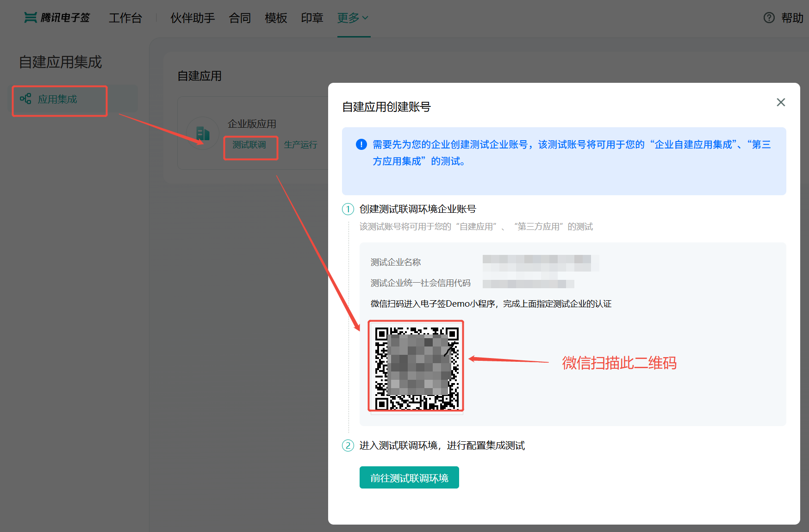Click the 创建测试联调环境企业账号 step title
This screenshot has height=532, width=809.
[417, 209]
